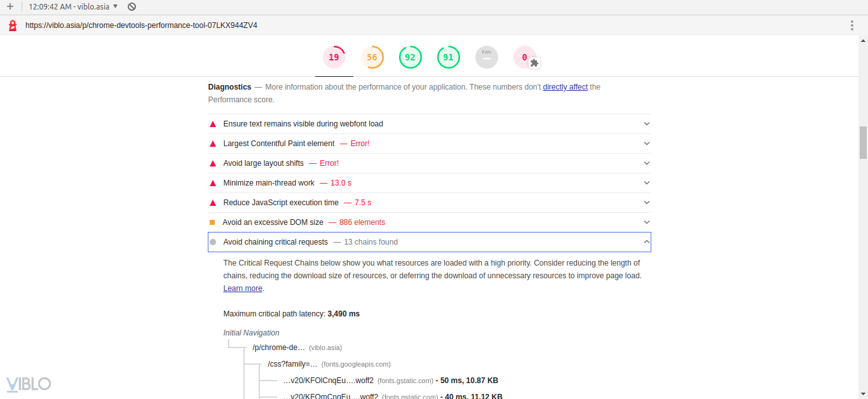Click the '…v20/KFOlCnqEu….woff2' 50 ms request
Image resolution: width=868 pixels, height=399 pixels.
pyautogui.click(x=390, y=381)
